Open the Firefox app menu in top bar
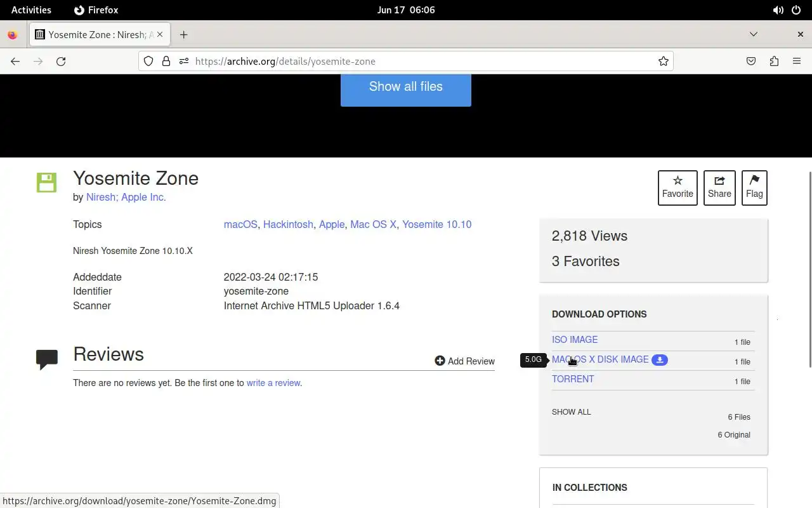Screen dimensions: 812x508 click(96, 10)
